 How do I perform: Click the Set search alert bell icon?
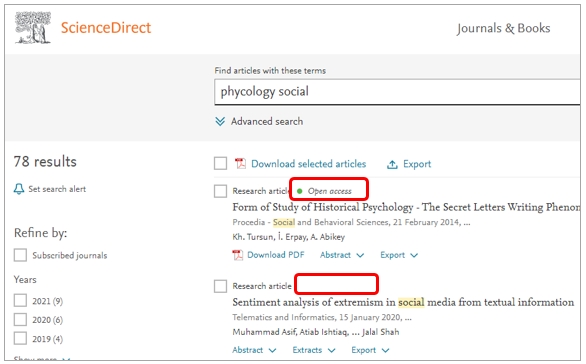(x=19, y=189)
